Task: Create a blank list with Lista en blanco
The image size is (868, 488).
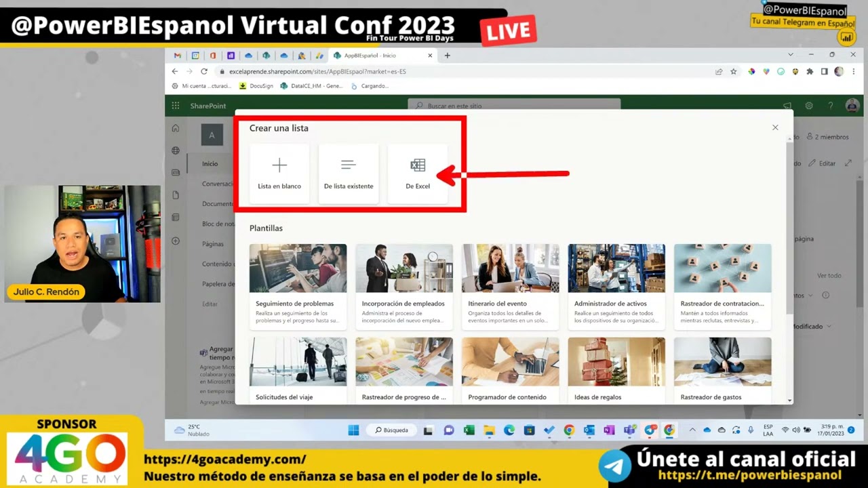Action: coord(279,174)
